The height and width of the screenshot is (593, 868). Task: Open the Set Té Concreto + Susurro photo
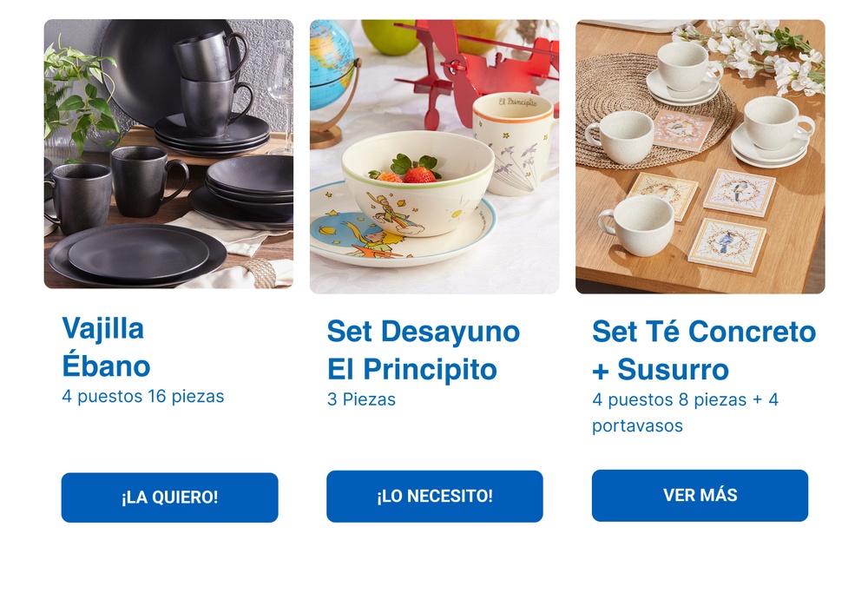pos(700,156)
